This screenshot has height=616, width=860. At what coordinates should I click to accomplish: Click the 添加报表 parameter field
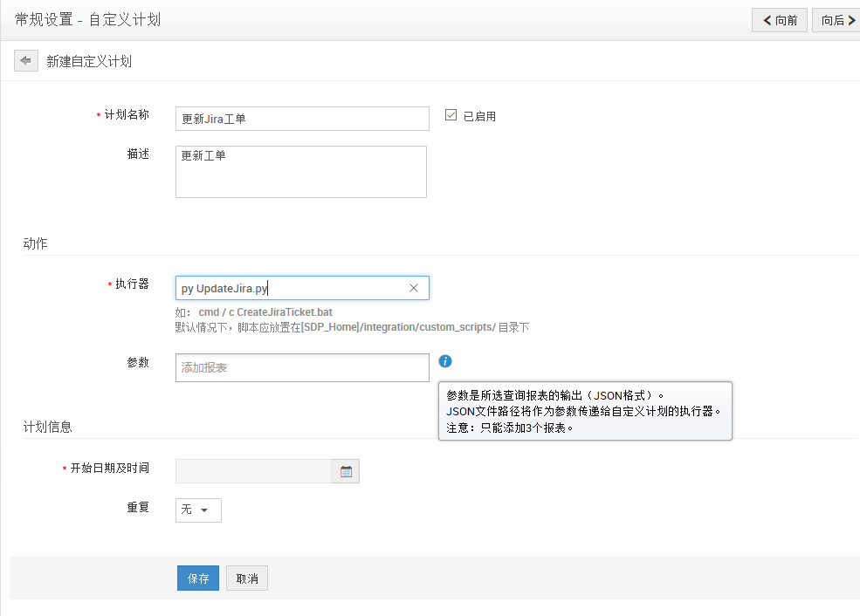tap(302, 367)
